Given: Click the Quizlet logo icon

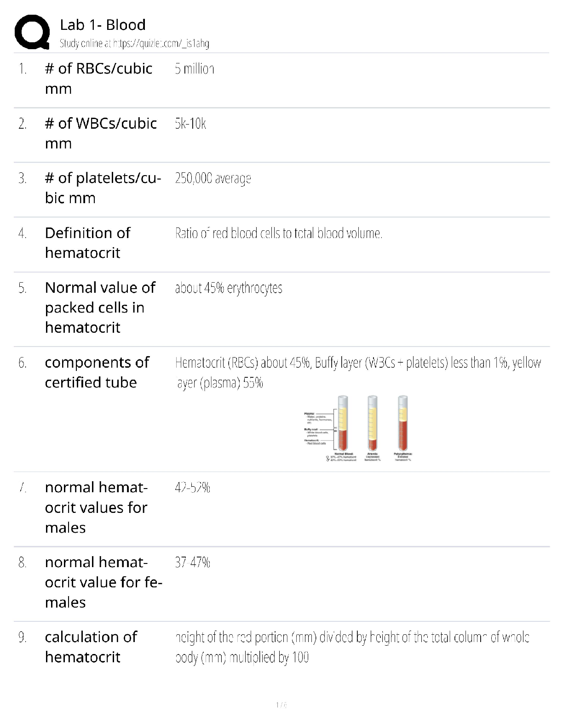Looking at the screenshot, I should coord(32,32).
